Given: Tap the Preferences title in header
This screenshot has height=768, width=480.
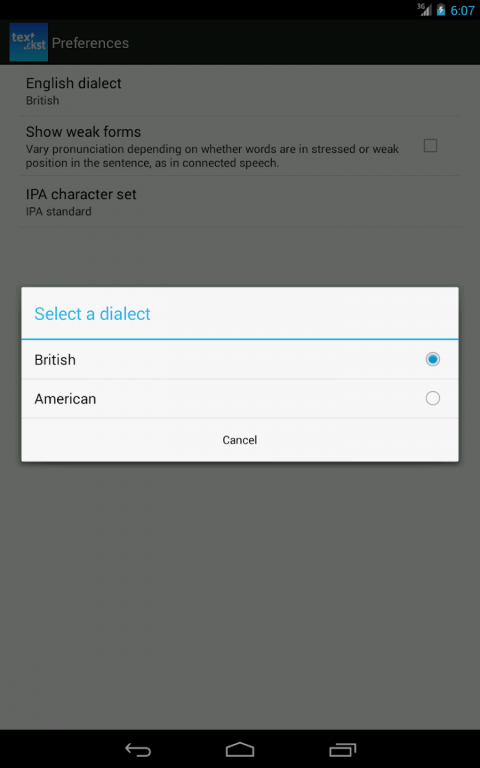Looking at the screenshot, I should coord(90,43).
